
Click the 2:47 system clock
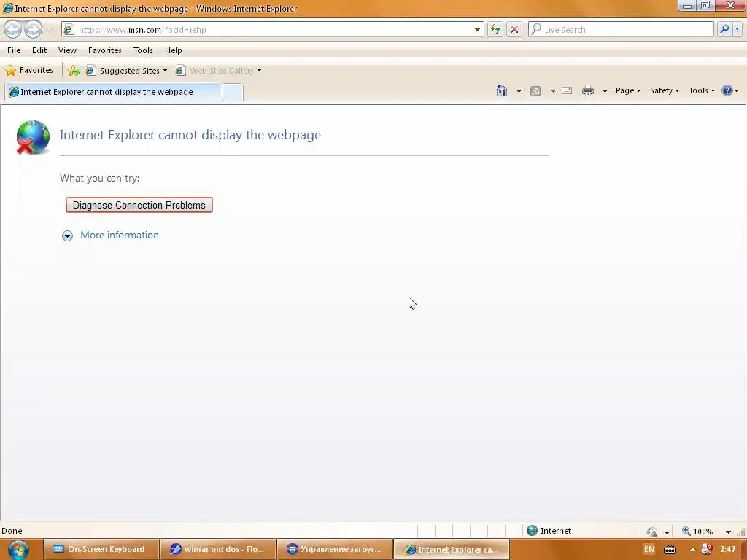(727, 549)
